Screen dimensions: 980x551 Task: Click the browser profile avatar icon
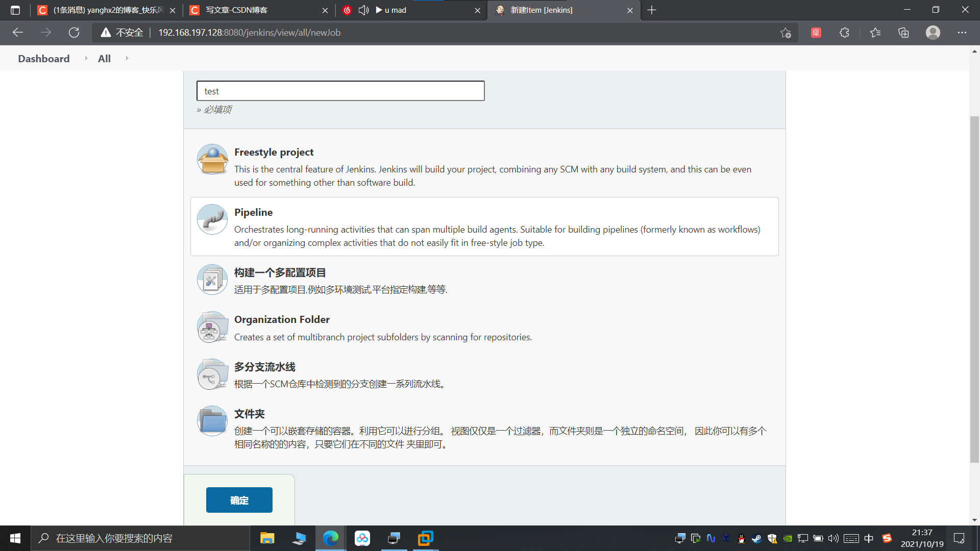933,32
